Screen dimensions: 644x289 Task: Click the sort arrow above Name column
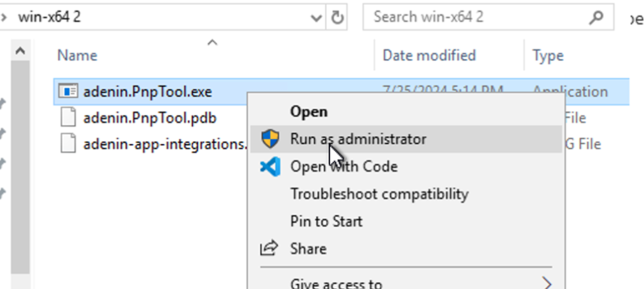[212, 42]
